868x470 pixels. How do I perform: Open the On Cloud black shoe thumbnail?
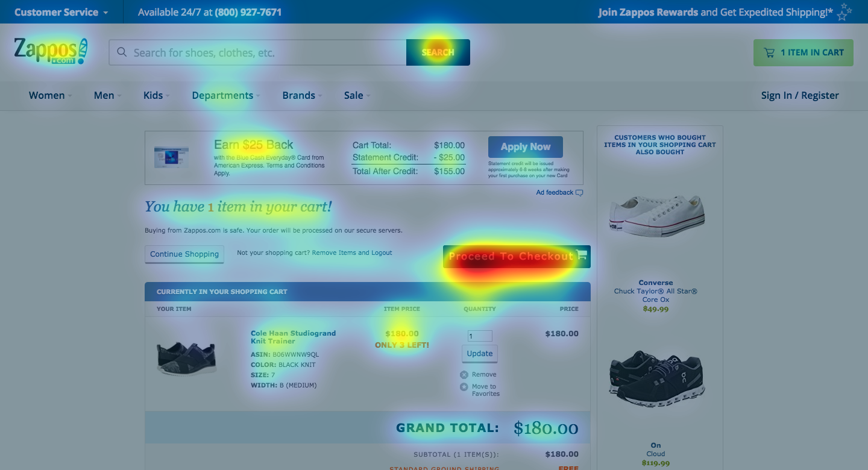click(656, 379)
